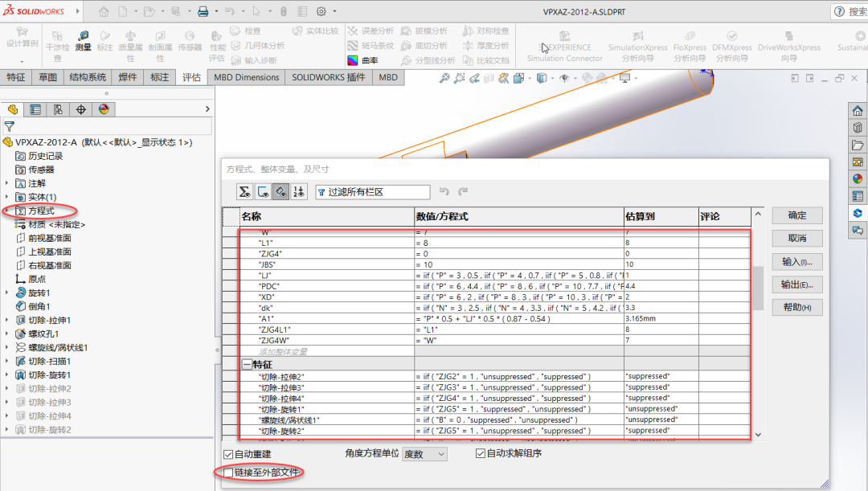868x491 pixels.
Task: Expand the 切除-扫描1 feature node
Action: click(x=6, y=361)
